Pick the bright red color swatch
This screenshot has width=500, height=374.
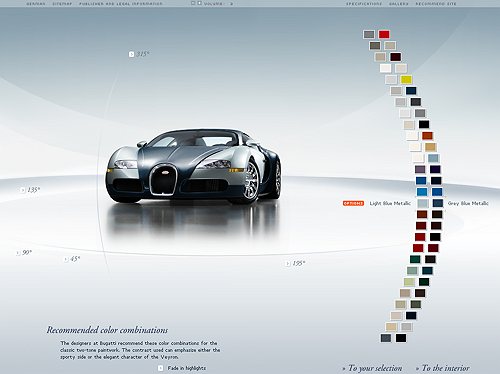[384, 34]
